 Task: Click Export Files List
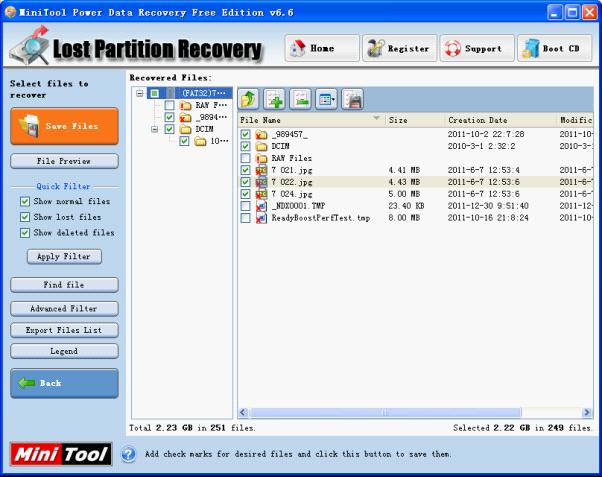[x=64, y=330]
